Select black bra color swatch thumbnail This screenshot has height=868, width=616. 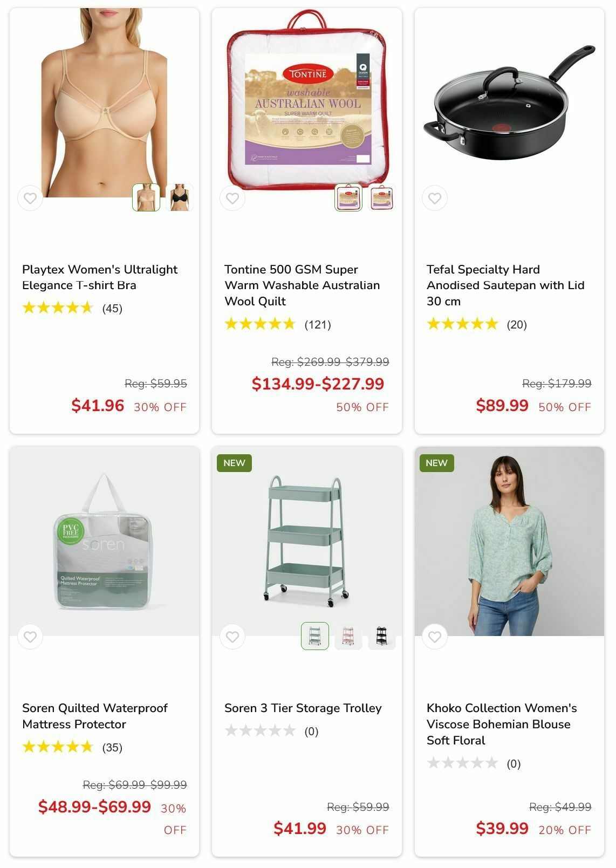click(180, 197)
